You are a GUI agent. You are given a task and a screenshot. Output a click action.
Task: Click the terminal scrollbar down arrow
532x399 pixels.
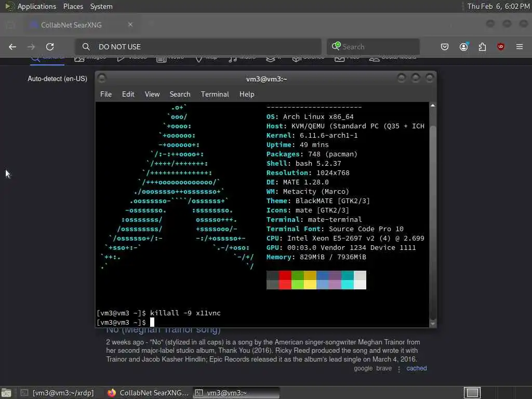click(433, 324)
